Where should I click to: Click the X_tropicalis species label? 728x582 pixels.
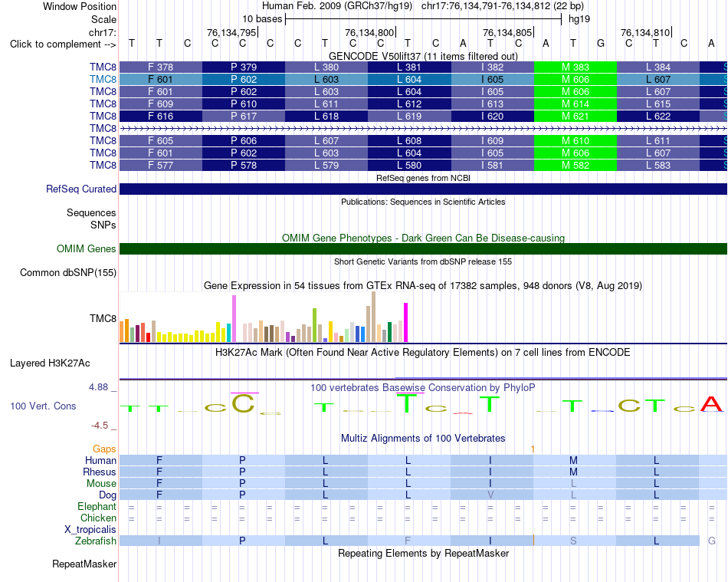90,530
